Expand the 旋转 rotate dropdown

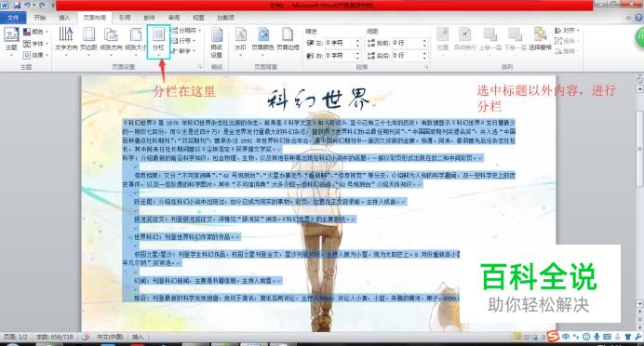click(x=567, y=51)
